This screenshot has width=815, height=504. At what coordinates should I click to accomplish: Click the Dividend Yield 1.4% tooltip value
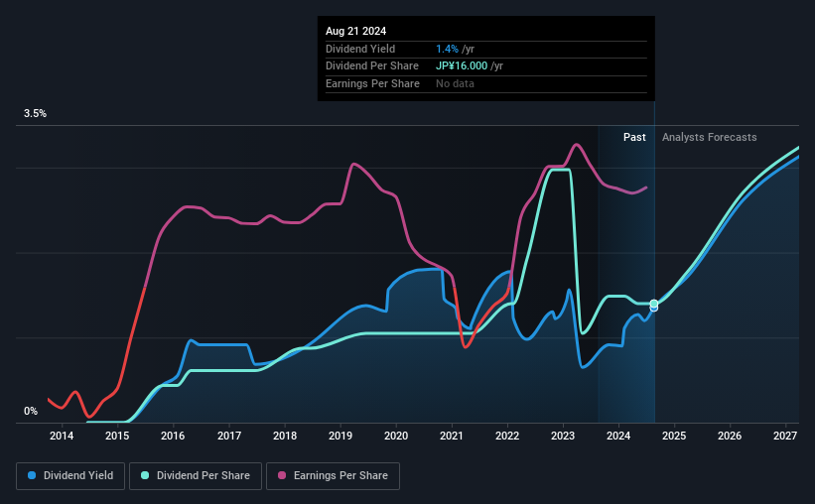tap(447, 49)
